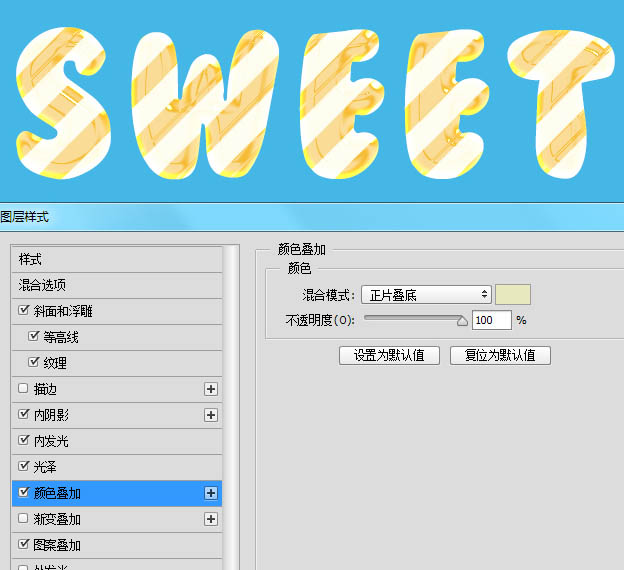Open 内发光 settings row

(117, 441)
